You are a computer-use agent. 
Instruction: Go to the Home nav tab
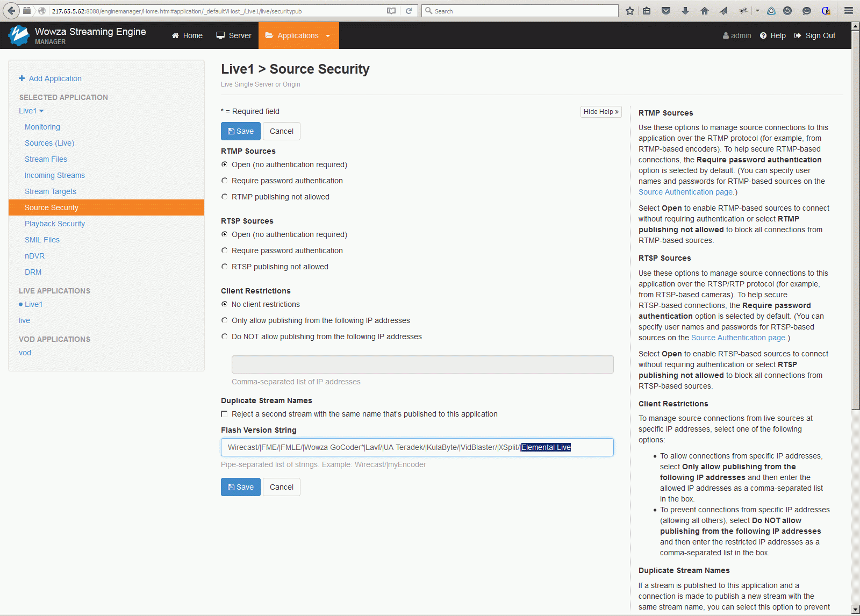pyautogui.click(x=187, y=35)
